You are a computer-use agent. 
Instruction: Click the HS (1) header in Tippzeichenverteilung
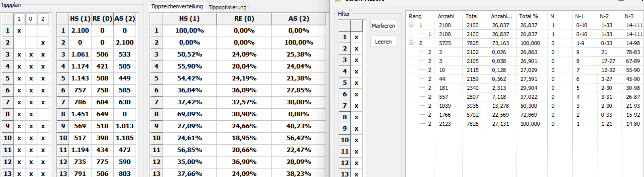click(x=189, y=19)
